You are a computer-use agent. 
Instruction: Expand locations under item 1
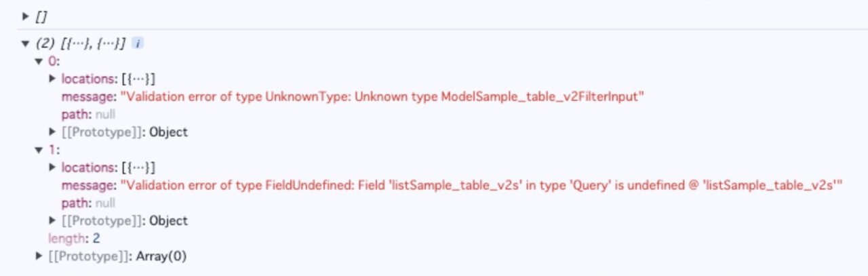coord(52,167)
